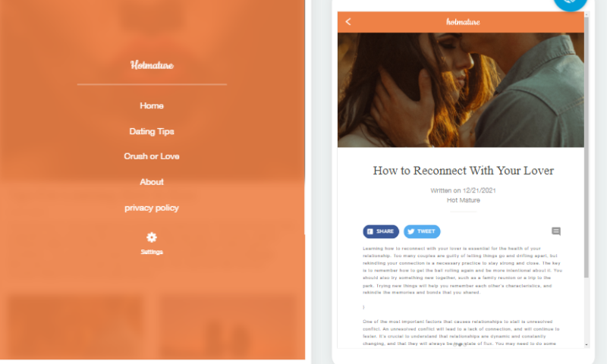Screen dimensions: 607x364
Task: Click the Settings label under the gear
Action: pyautogui.click(x=152, y=252)
